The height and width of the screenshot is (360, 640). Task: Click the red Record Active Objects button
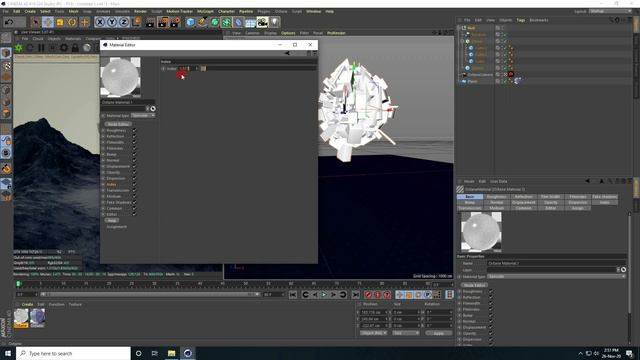(368, 294)
